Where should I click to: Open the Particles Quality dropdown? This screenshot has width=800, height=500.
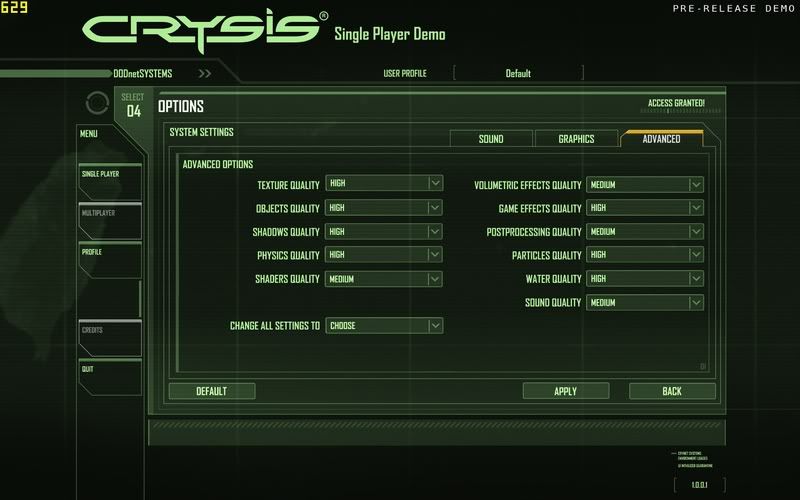[645, 255]
